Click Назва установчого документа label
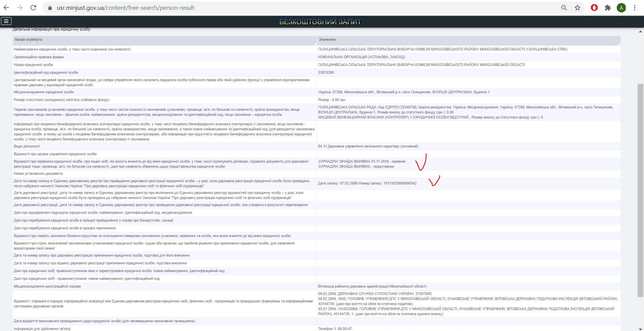The height and width of the screenshot is (331, 644). point(38,173)
